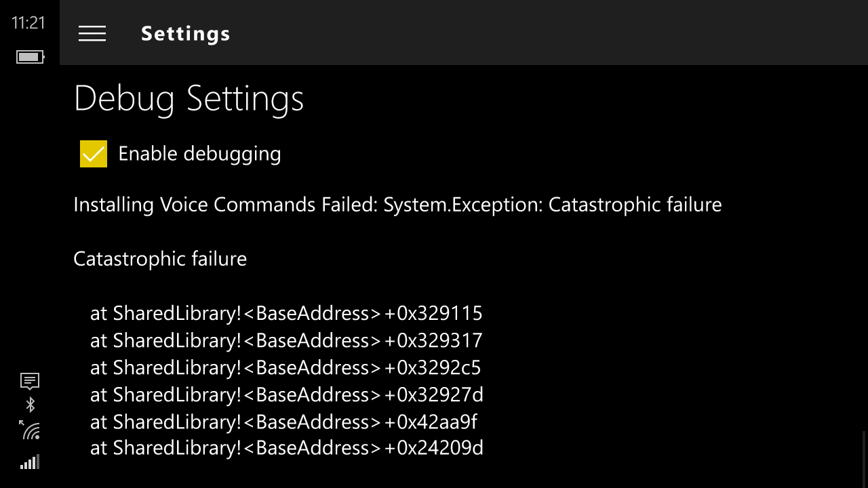Click the 11:21 clock display
Screen dimensions: 868x488
tap(28, 23)
